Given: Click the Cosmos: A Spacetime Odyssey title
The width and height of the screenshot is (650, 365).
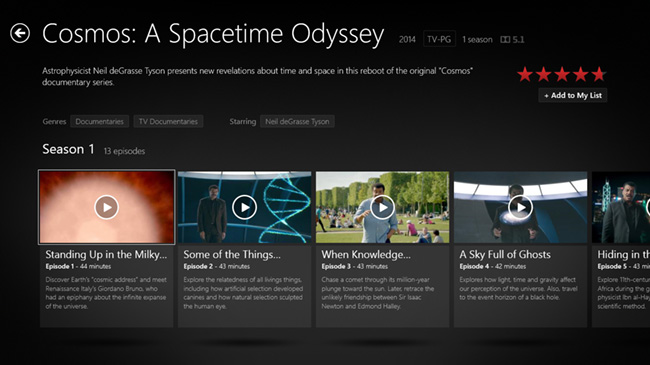Looking at the screenshot, I should click(x=213, y=34).
